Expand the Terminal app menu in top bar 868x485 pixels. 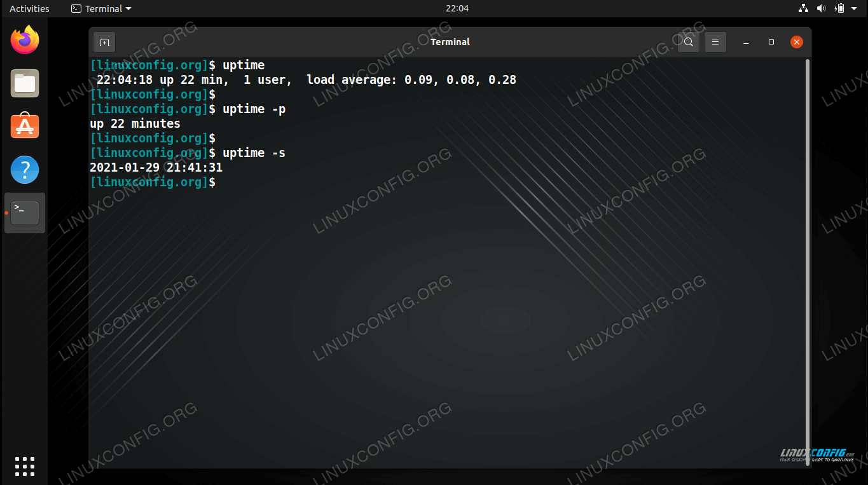coord(102,8)
